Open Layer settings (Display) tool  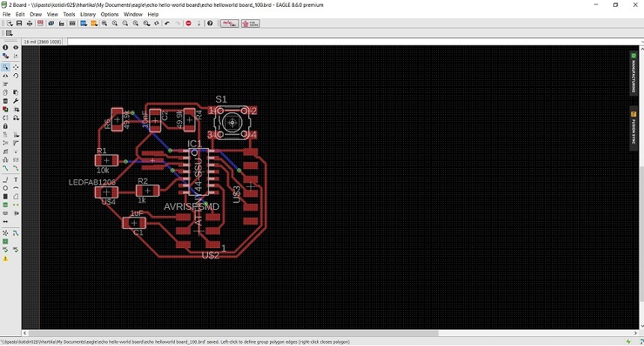(x=5, y=56)
